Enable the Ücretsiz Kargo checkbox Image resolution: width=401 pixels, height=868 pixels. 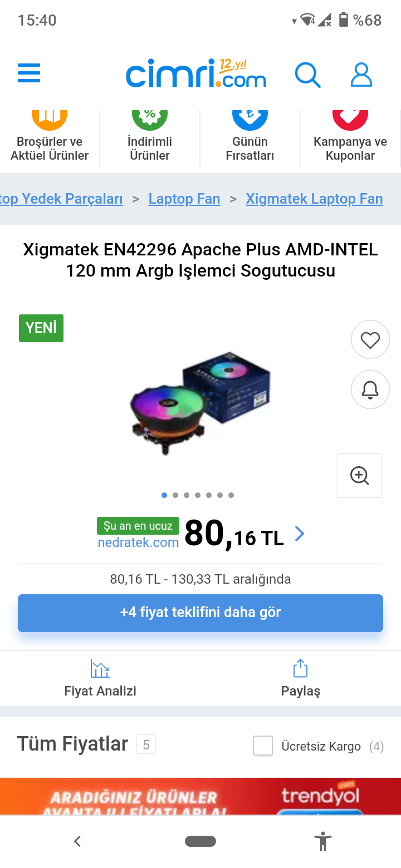coord(263,746)
